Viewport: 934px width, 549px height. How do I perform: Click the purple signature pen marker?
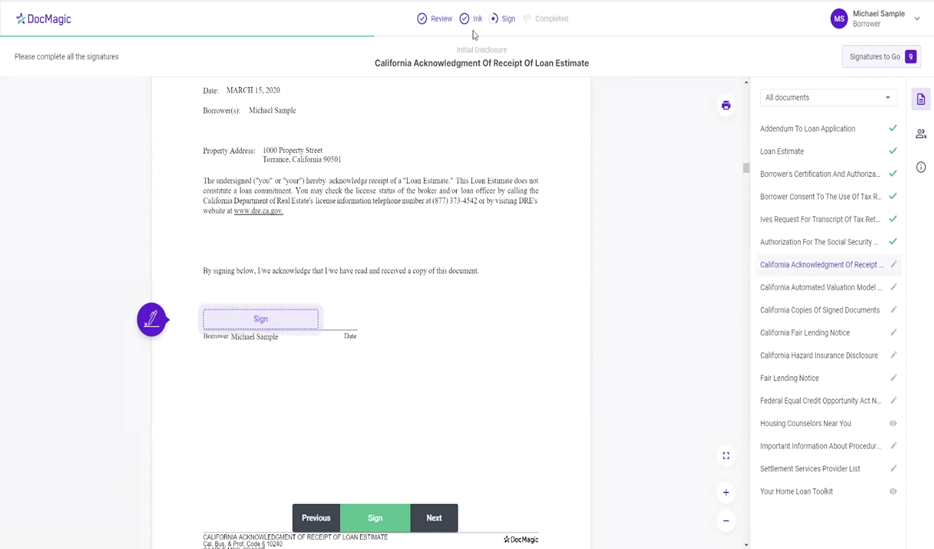tap(152, 320)
